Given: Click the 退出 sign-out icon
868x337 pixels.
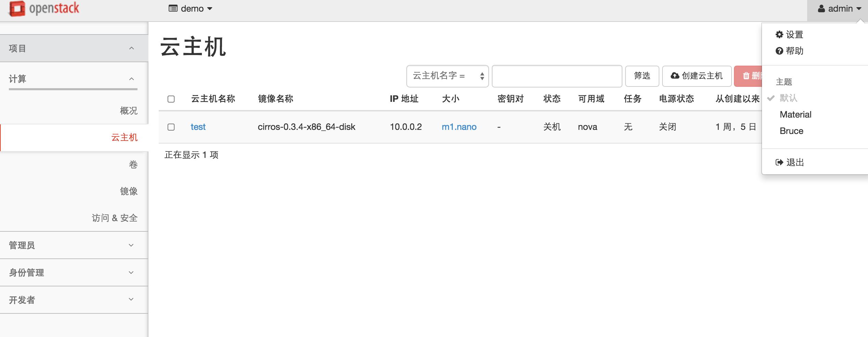Looking at the screenshot, I should click(779, 162).
